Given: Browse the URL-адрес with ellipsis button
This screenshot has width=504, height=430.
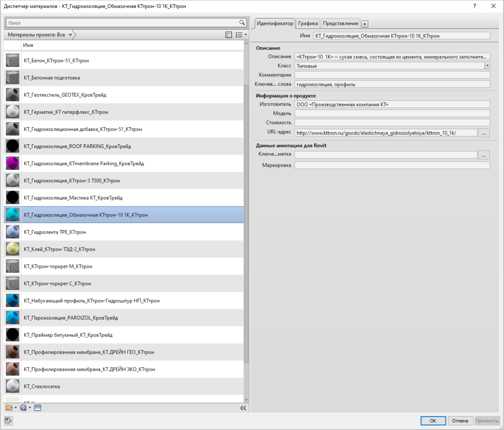Looking at the screenshot, I should [x=484, y=133].
